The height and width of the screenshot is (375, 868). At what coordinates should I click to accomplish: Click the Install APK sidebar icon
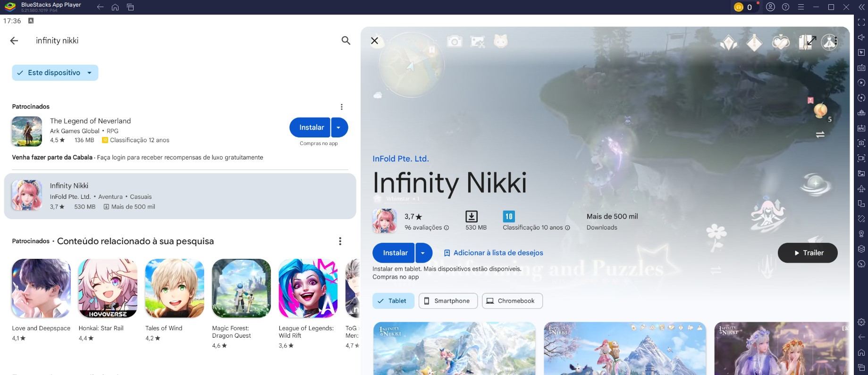click(861, 128)
